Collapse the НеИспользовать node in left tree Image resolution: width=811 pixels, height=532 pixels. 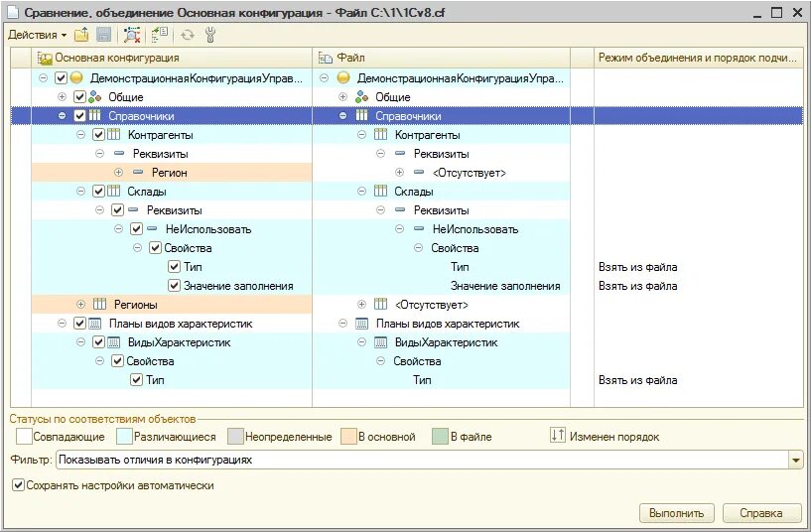[x=118, y=229]
